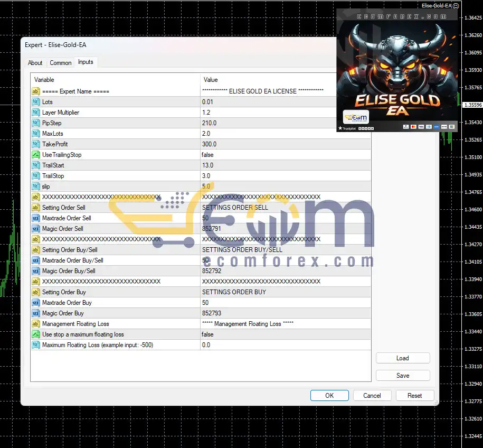Image resolution: width=483 pixels, height=448 pixels.
Task: Click the icon next to Lots variable
Action: 36,102
